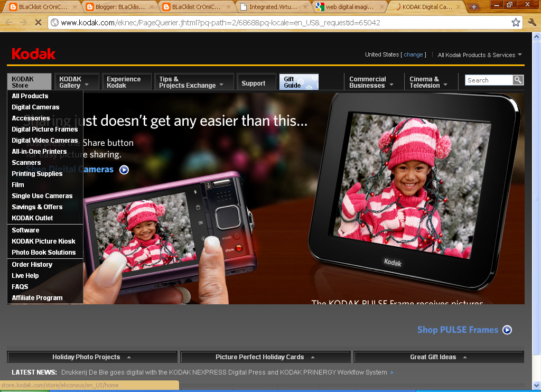541x392 pixels.
Task: Click the browser stop loading X icon
Action: coord(38,23)
